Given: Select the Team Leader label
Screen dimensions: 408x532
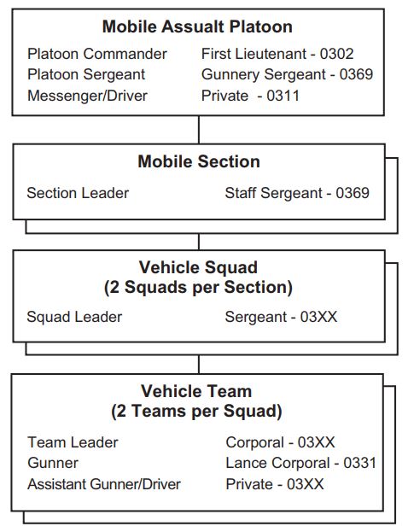Looking at the screenshot, I should [x=73, y=442].
